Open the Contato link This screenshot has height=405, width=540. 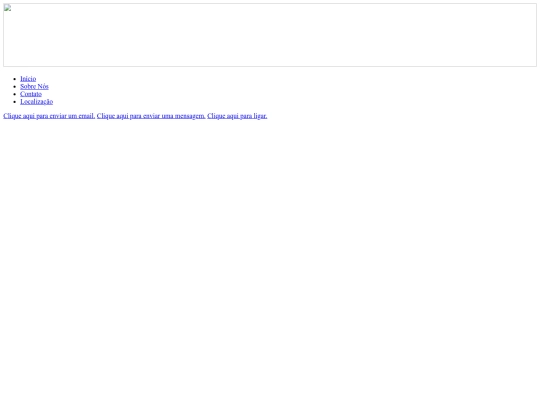[x=31, y=94]
